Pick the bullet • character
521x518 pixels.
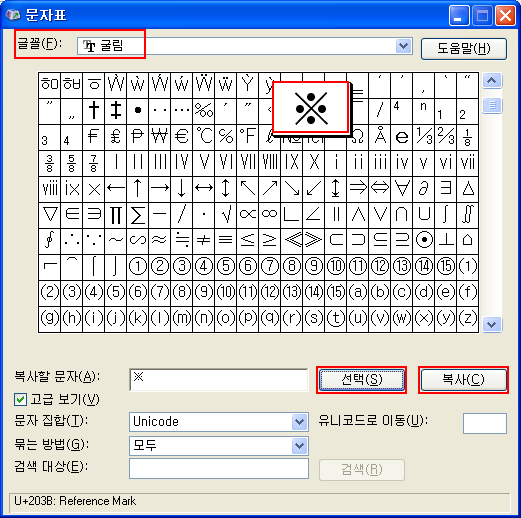(x=138, y=111)
